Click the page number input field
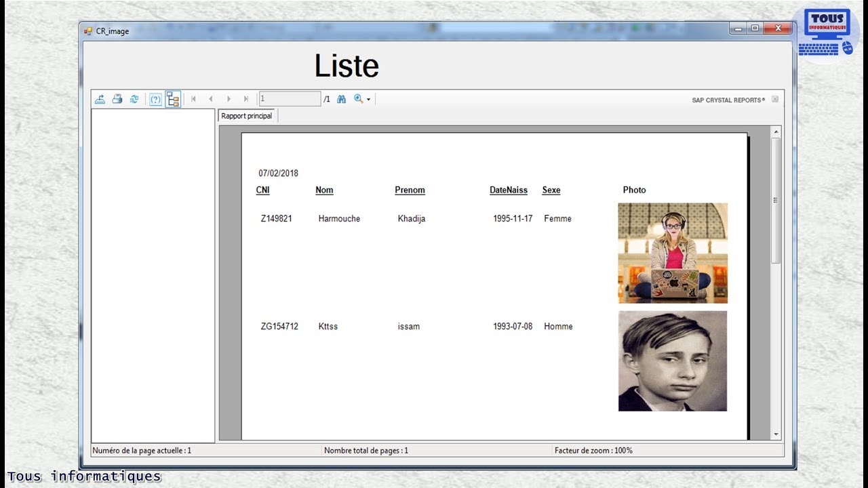This screenshot has width=868, height=488. 290,99
